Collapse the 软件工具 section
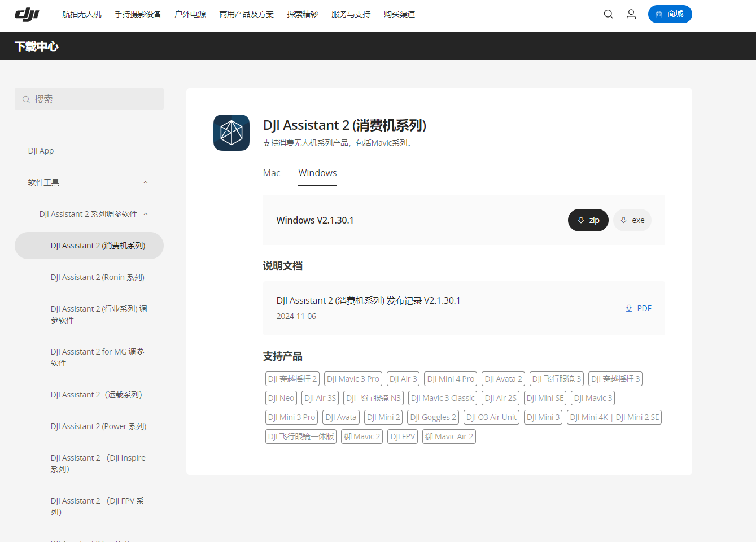The image size is (756, 542). click(x=145, y=182)
